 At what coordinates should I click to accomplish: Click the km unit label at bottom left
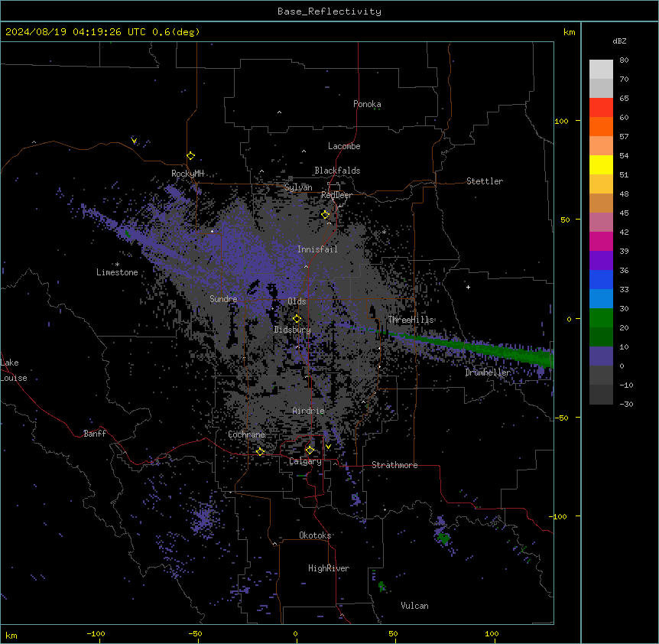click(11, 636)
